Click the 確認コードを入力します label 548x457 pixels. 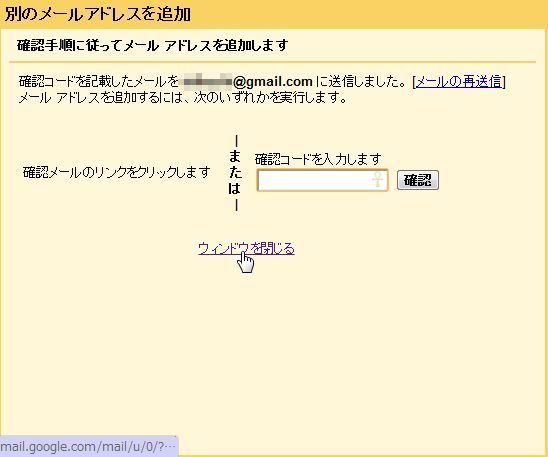point(318,159)
